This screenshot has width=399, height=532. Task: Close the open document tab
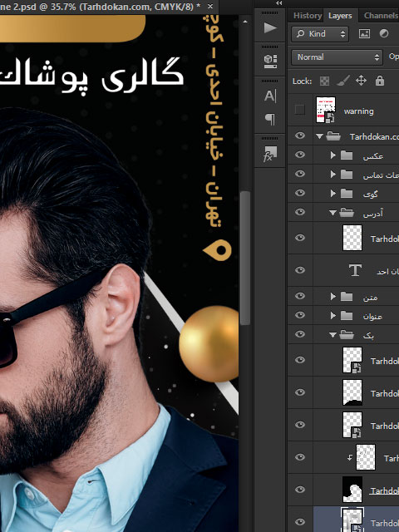[x=210, y=7]
